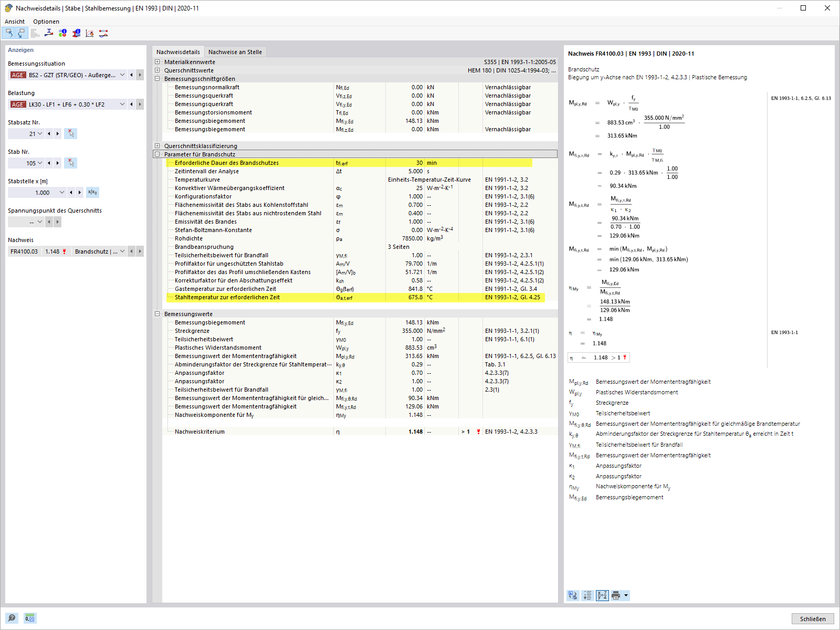840x630 pixels.
Task: Open the Optionen menu
Action: [46, 22]
